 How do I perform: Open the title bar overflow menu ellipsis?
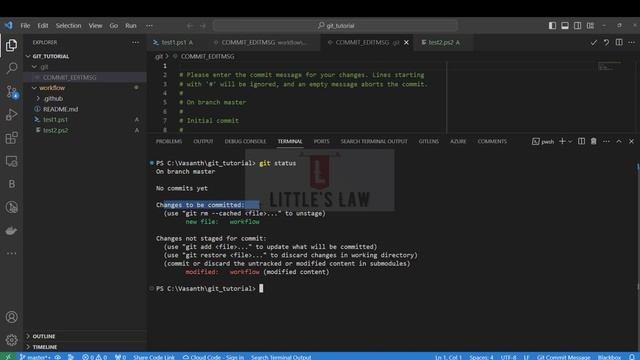point(149,26)
